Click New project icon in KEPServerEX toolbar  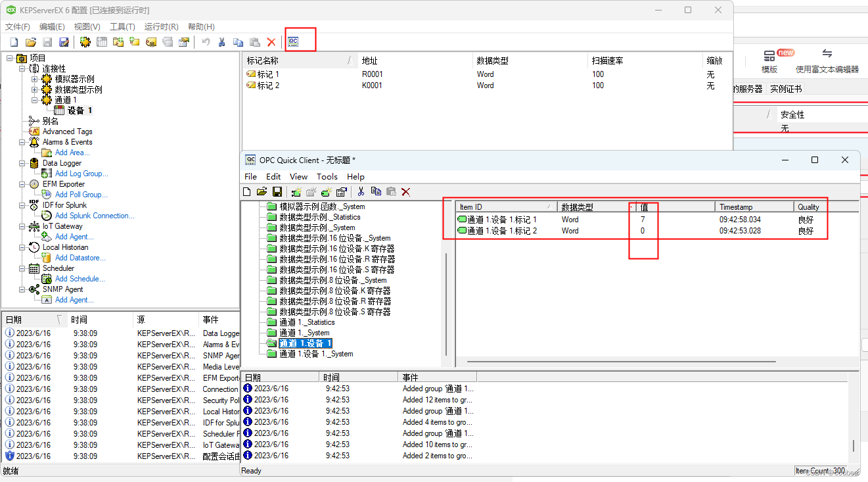(14, 42)
